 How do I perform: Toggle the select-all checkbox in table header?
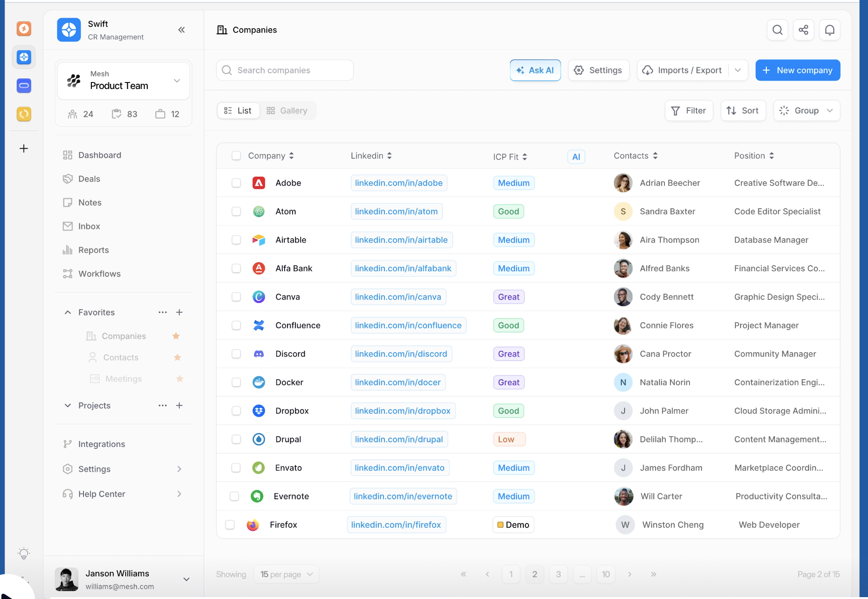coord(236,156)
